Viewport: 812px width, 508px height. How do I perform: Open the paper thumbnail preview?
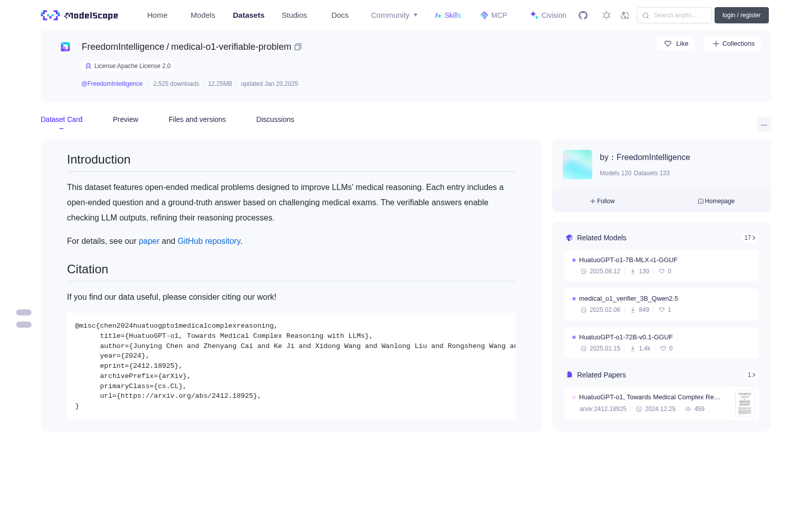(745, 403)
